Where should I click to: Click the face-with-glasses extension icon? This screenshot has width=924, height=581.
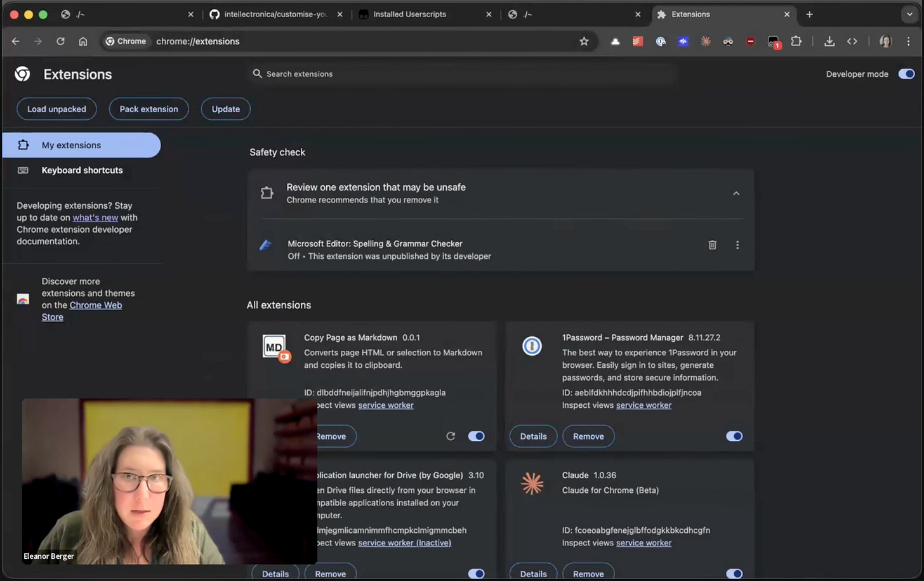[728, 41]
